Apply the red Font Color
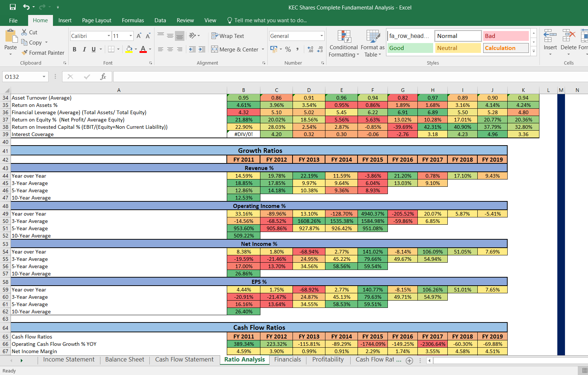 [143, 49]
